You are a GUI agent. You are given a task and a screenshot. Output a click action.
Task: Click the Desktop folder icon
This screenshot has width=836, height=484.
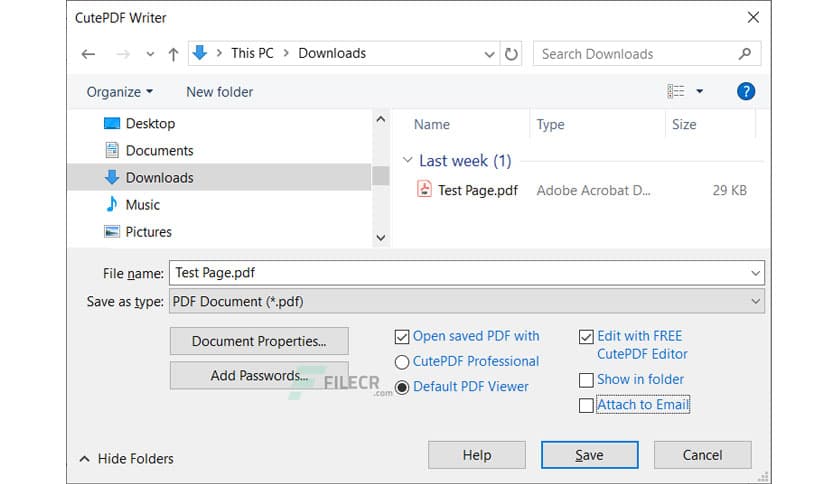coord(112,123)
